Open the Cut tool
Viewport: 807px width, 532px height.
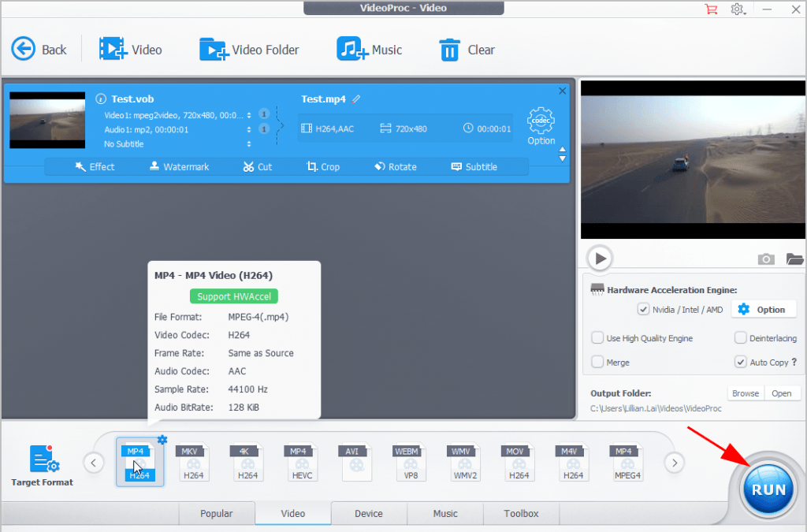[x=258, y=167]
